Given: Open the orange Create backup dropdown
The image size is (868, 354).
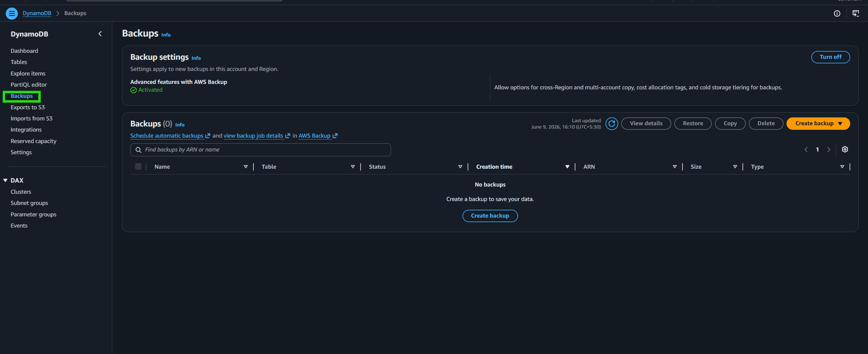Looking at the screenshot, I should click(x=818, y=123).
